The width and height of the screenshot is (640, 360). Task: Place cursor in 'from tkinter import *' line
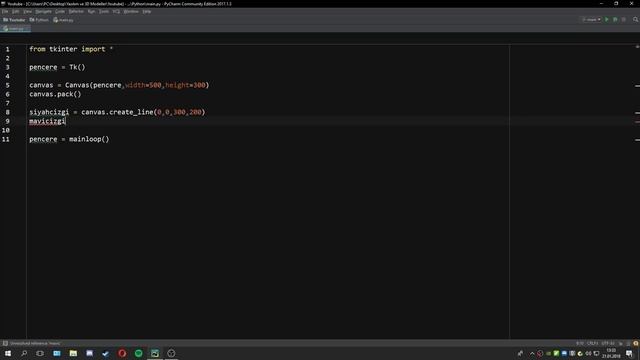(71, 49)
